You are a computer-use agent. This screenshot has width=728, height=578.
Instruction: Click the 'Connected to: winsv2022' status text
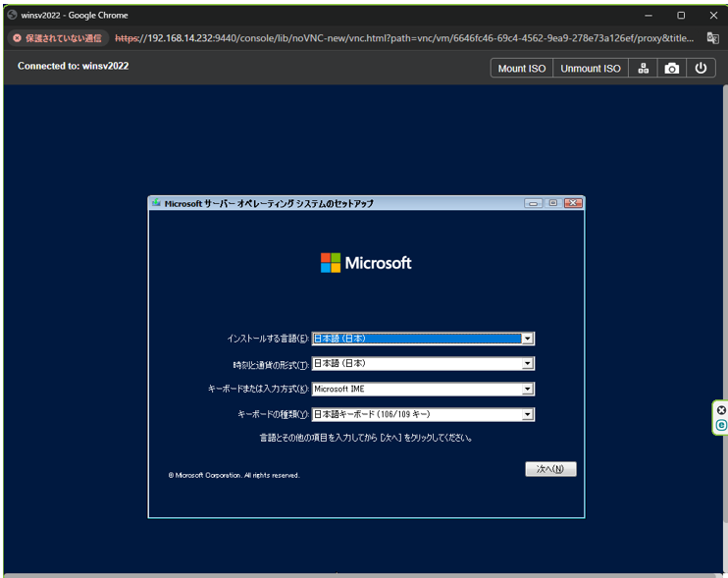(73, 66)
